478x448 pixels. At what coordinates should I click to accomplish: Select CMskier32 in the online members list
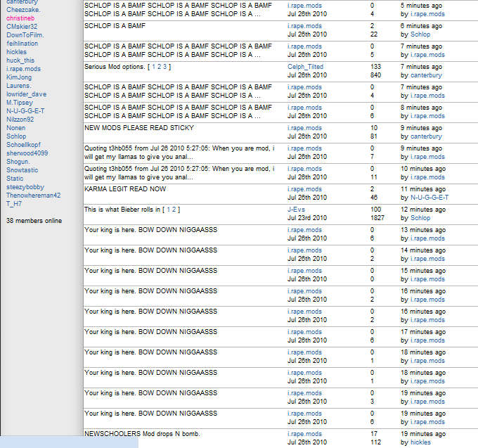[22, 27]
